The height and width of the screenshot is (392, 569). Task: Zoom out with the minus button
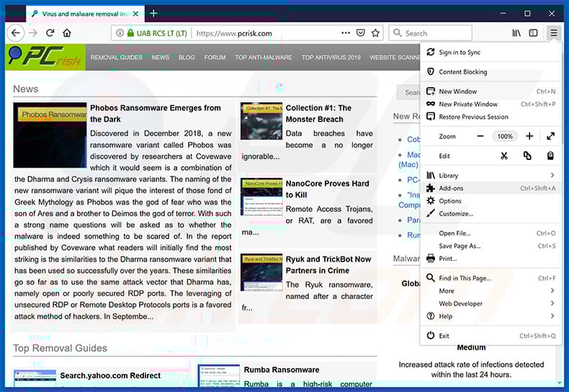[x=480, y=136]
